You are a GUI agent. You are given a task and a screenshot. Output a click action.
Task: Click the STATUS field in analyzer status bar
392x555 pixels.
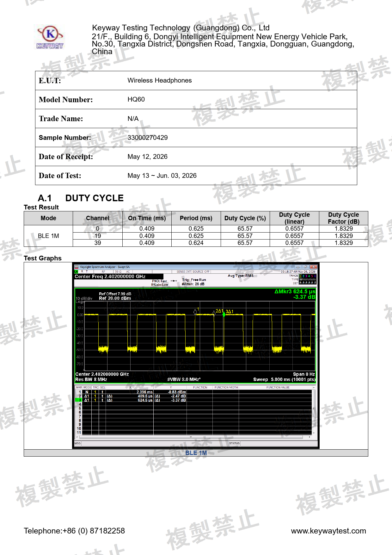click(x=234, y=444)
